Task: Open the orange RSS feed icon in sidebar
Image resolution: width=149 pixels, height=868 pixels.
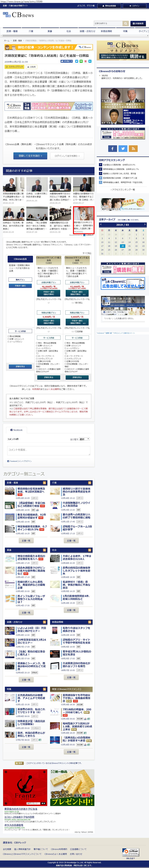Action: click(133, 148)
